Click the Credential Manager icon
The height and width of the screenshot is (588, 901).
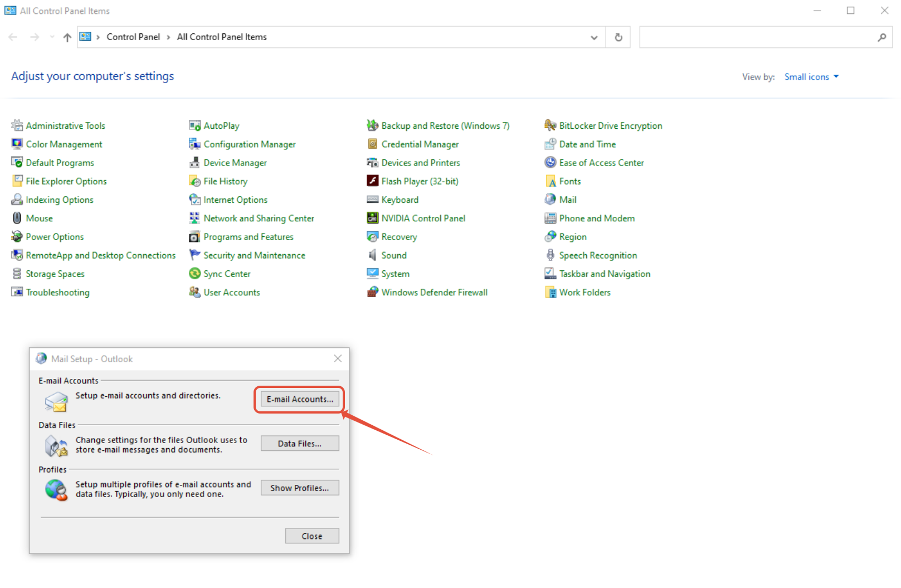[373, 144]
